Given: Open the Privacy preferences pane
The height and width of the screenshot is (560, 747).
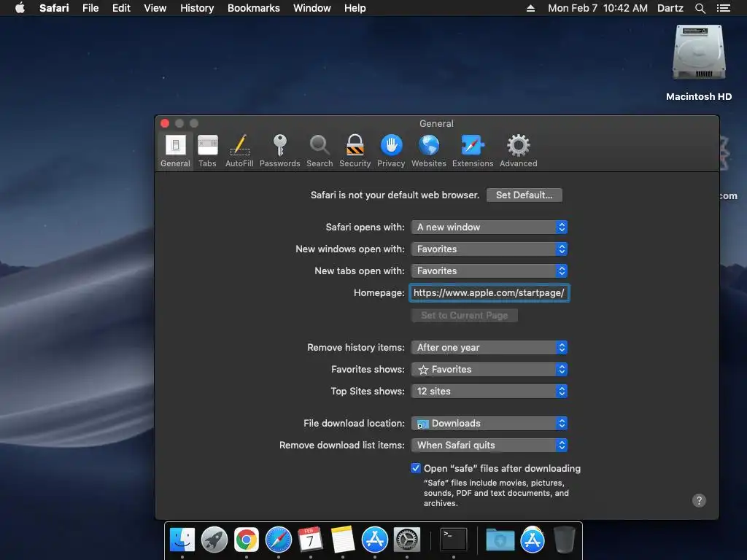Looking at the screenshot, I should [391, 151].
